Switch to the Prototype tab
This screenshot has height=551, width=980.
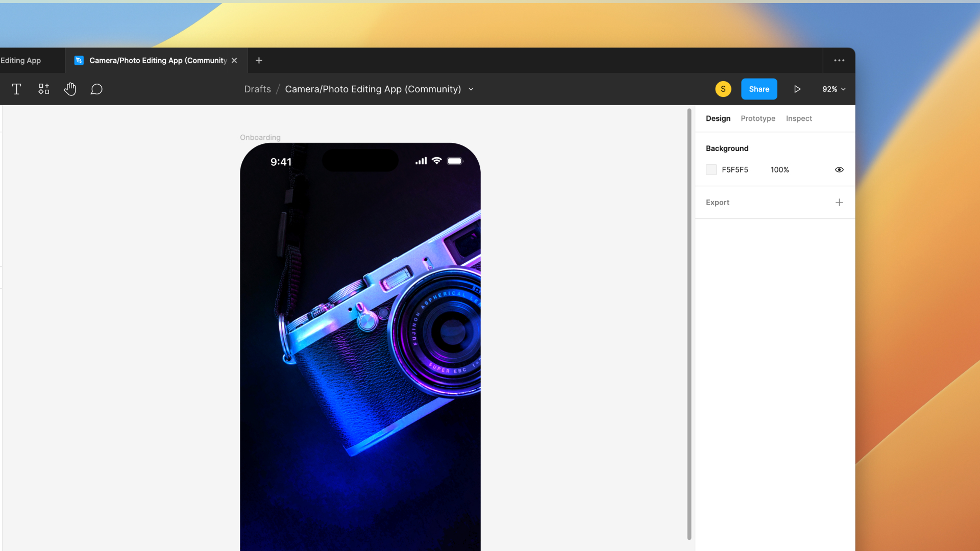coord(758,118)
